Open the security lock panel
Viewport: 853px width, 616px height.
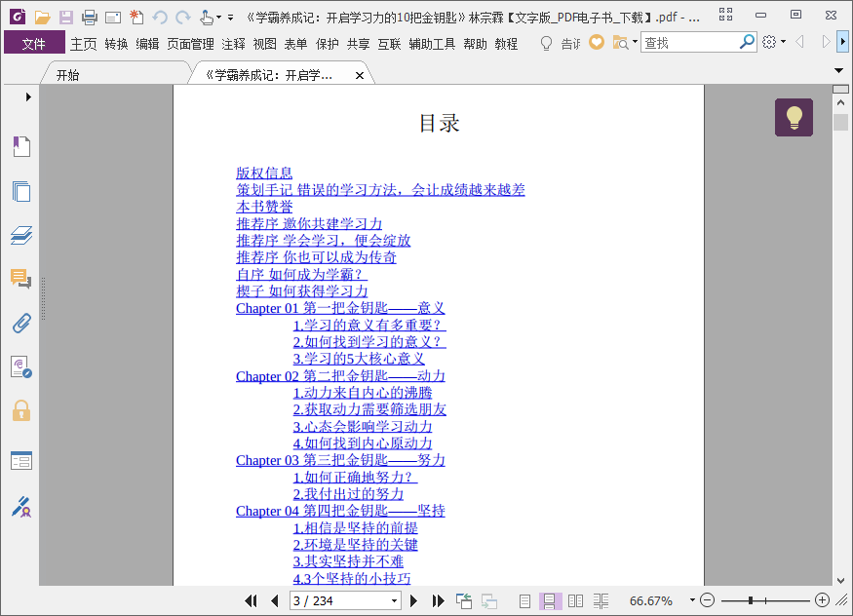(x=21, y=411)
